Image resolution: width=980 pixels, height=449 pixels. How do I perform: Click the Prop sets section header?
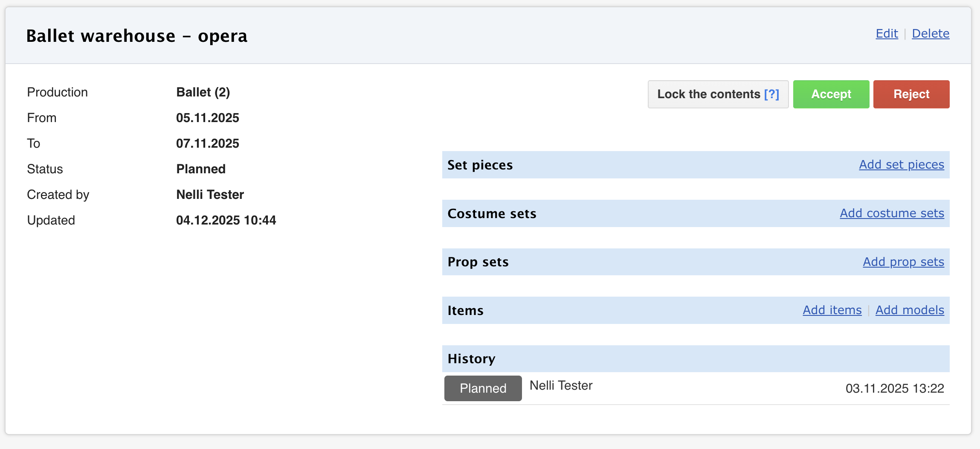[x=478, y=262]
